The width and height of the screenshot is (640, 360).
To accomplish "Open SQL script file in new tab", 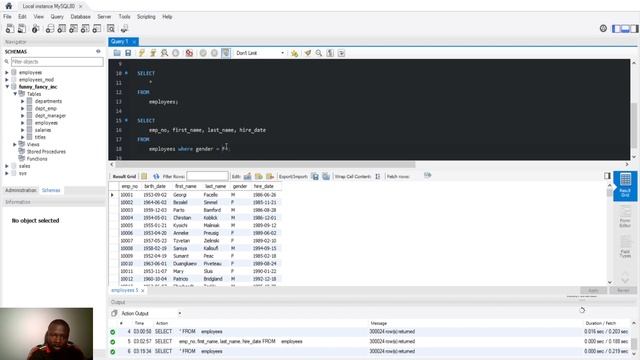I will click(22, 29).
